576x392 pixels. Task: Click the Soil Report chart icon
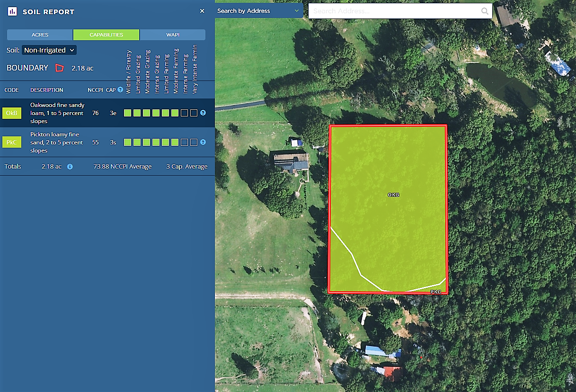point(12,11)
